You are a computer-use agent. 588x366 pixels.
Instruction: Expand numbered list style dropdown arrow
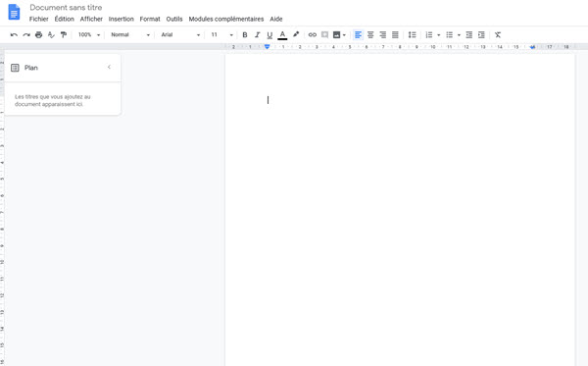click(438, 35)
